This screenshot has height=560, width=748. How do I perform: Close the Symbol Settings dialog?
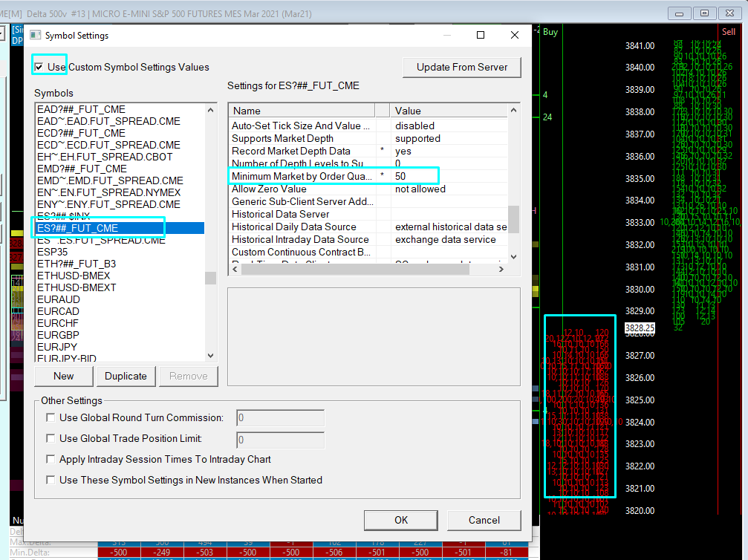pyautogui.click(x=514, y=35)
